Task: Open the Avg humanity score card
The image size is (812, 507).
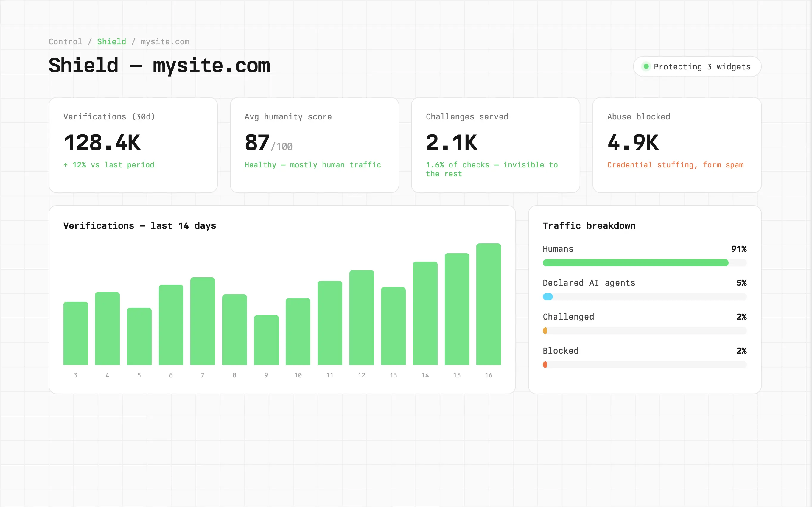Action: (315, 145)
